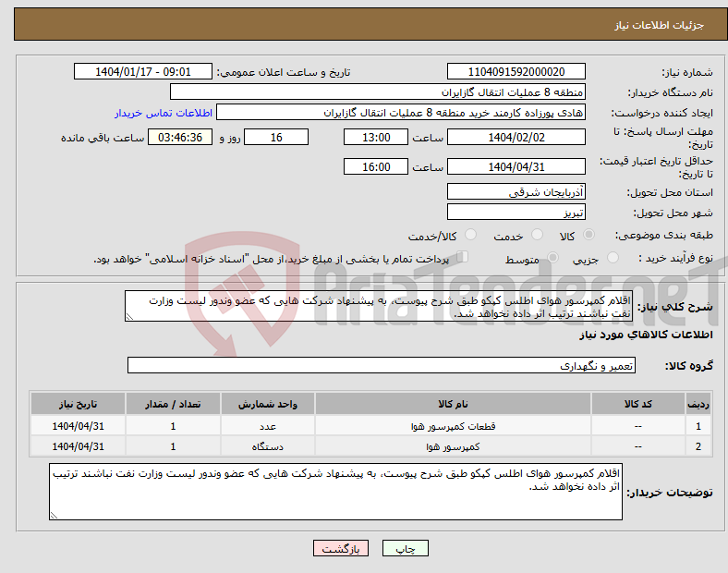Select the جزیی purchase type radio
The image size is (728, 573).
pos(613,258)
